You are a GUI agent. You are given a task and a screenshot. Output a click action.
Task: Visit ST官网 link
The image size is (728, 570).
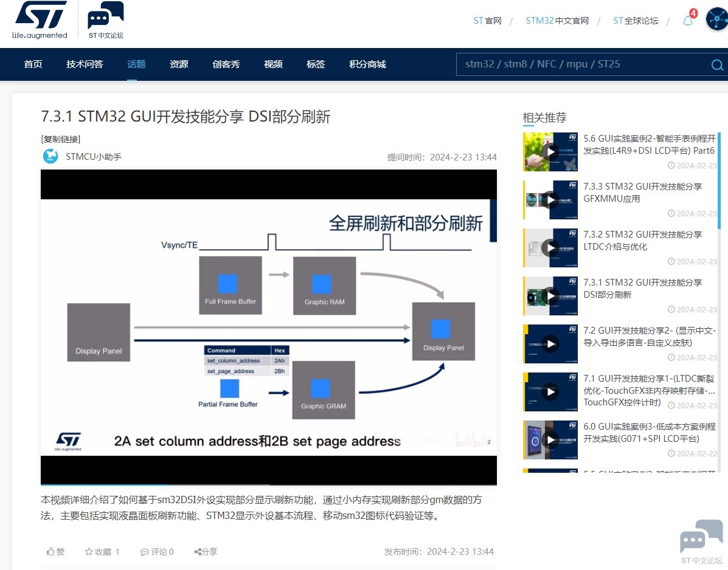(x=488, y=21)
